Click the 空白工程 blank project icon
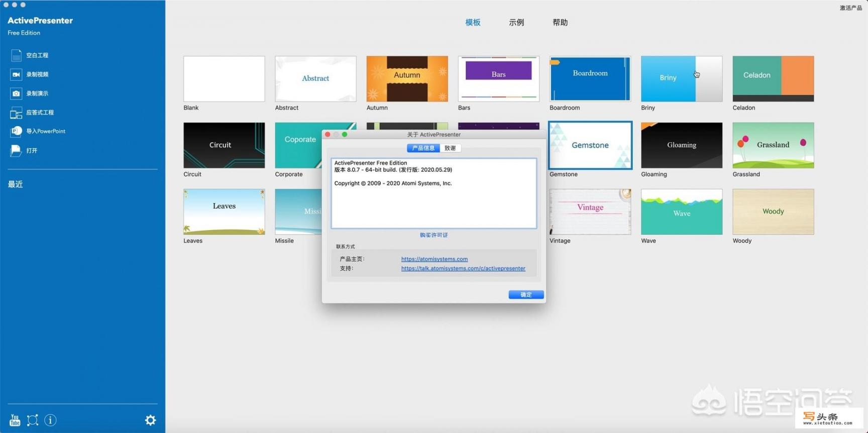868x433 pixels. [x=16, y=55]
